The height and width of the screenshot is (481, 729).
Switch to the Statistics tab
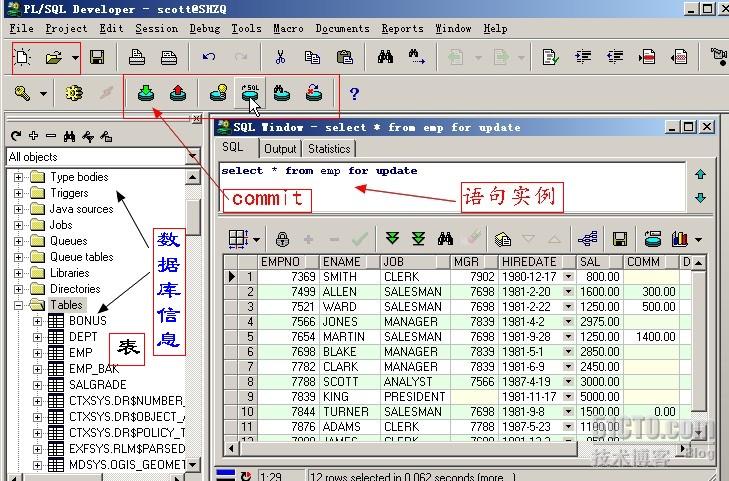pos(329,149)
